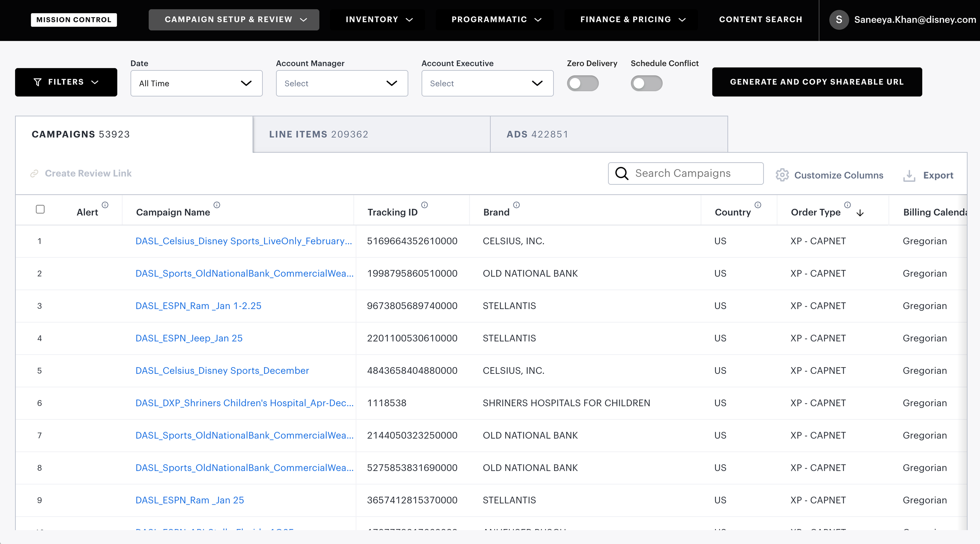Open DASL_ESPN_Ram _Jan 1-2.25 campaign

click(x=198, y=306)
